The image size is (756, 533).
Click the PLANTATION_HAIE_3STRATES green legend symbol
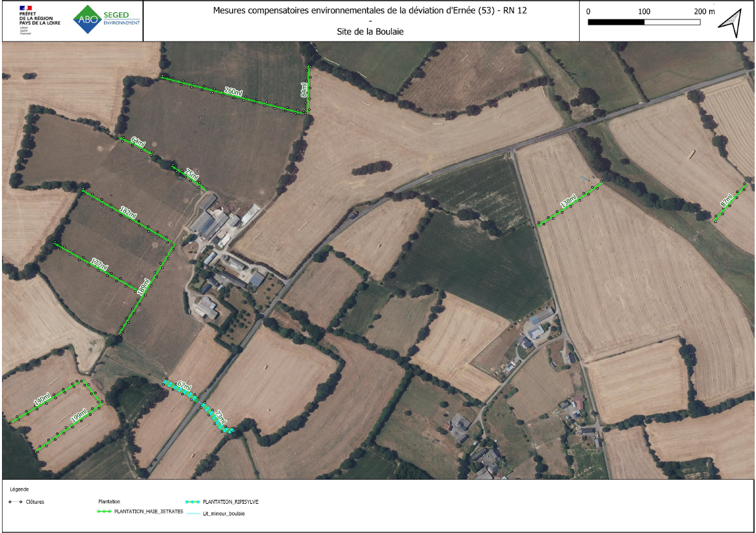click(104, 512)
